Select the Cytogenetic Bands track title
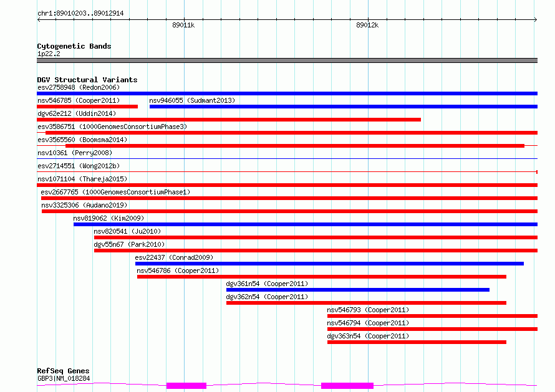Screen dimensions: 555x392 click(74, 46)
